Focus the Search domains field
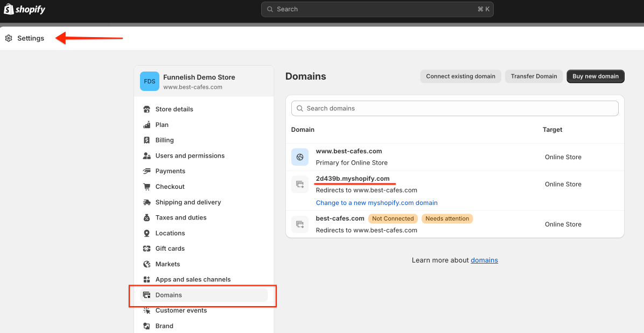Viewport: 644px width, 333px height. (x=455, y=108)
